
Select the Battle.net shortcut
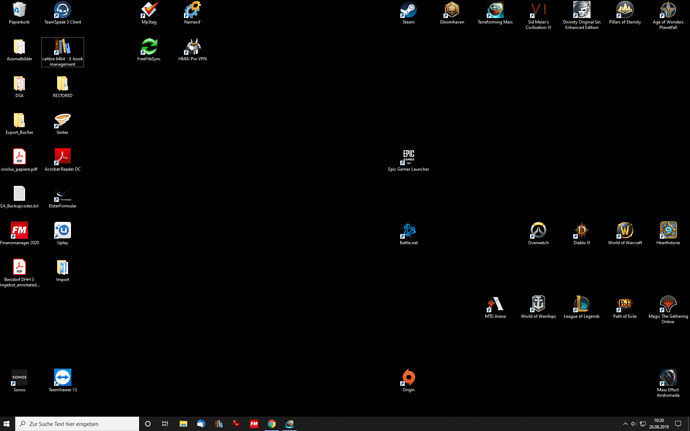[408, 233]
